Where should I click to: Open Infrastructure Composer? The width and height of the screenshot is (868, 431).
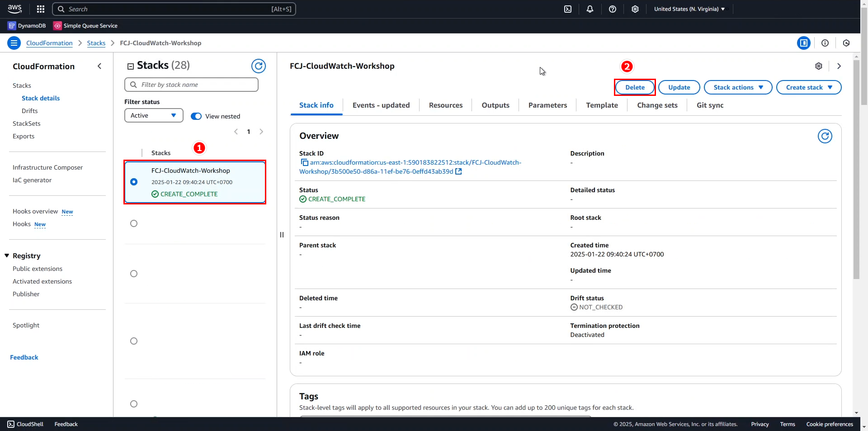(47, 167)
